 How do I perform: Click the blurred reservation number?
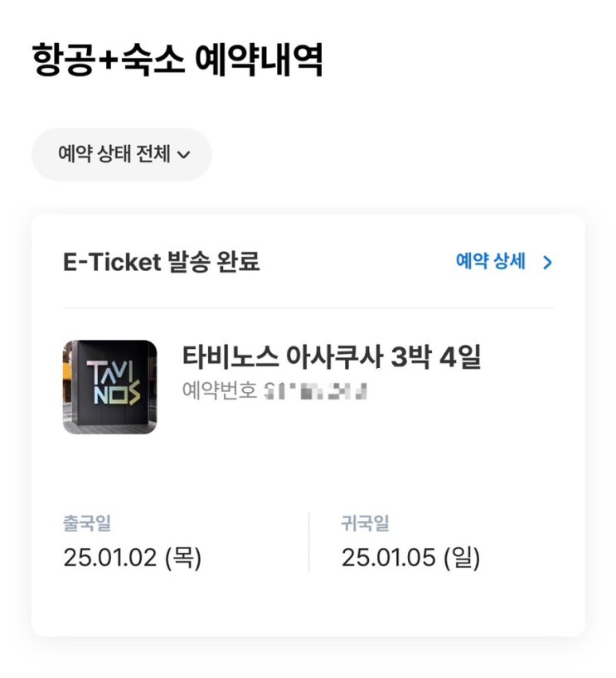point(315,390)
